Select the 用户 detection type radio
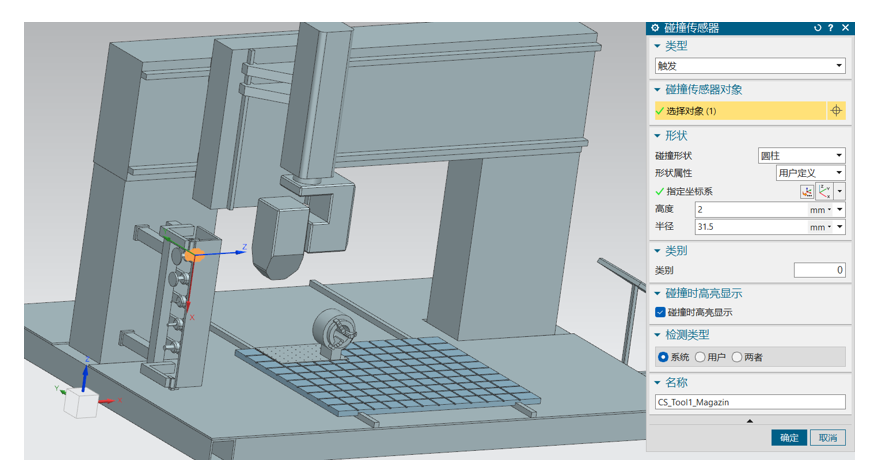This screenshot has height=476, width=870. click(x=700, y=357)
